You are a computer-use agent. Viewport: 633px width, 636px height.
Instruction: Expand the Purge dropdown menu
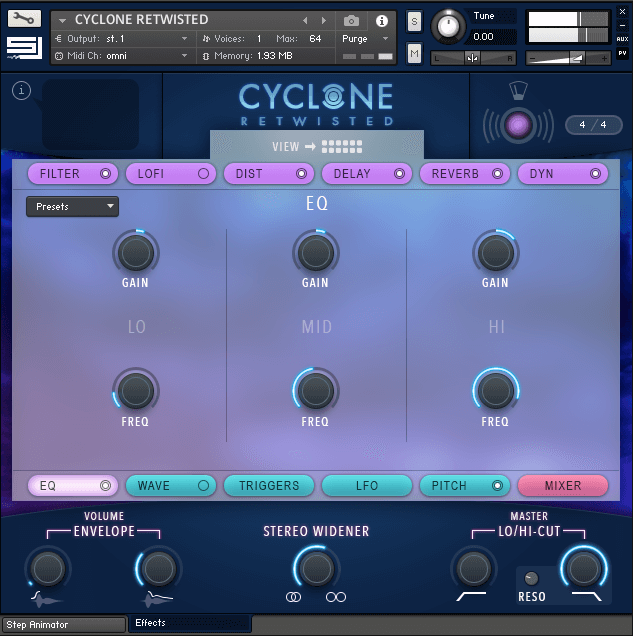click(x=365, y=38)
